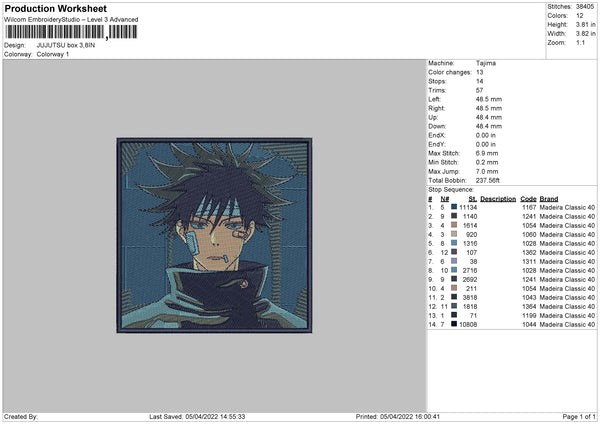
Task: Click the color swatch in stop row 1
Action: tap(454, 207)
